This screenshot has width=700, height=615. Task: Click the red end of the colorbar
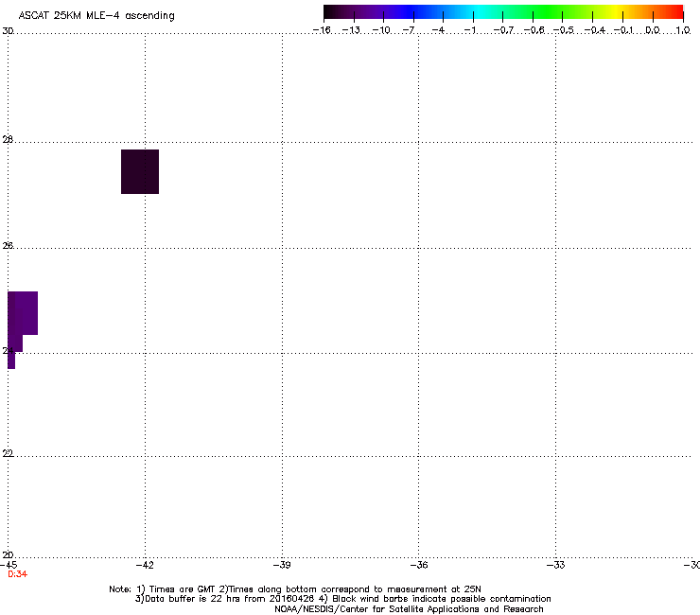tap(674, 12)
